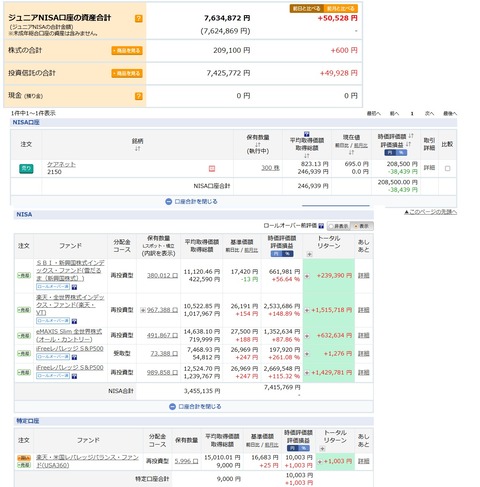The width and height of the screenshot is (480, 487).
Task: Toggle % display under 時価評価額 in fund table
Action: point(288,254)
